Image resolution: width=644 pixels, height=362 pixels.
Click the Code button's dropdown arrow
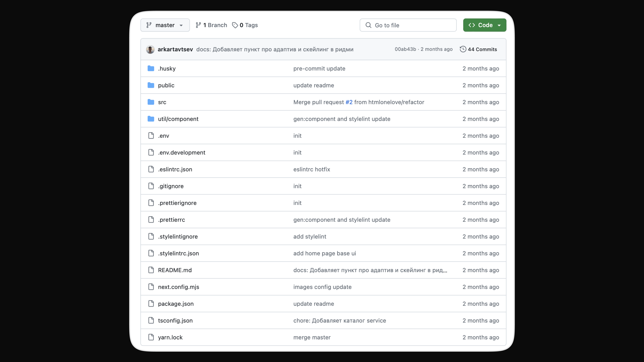[x=499, y=25]
